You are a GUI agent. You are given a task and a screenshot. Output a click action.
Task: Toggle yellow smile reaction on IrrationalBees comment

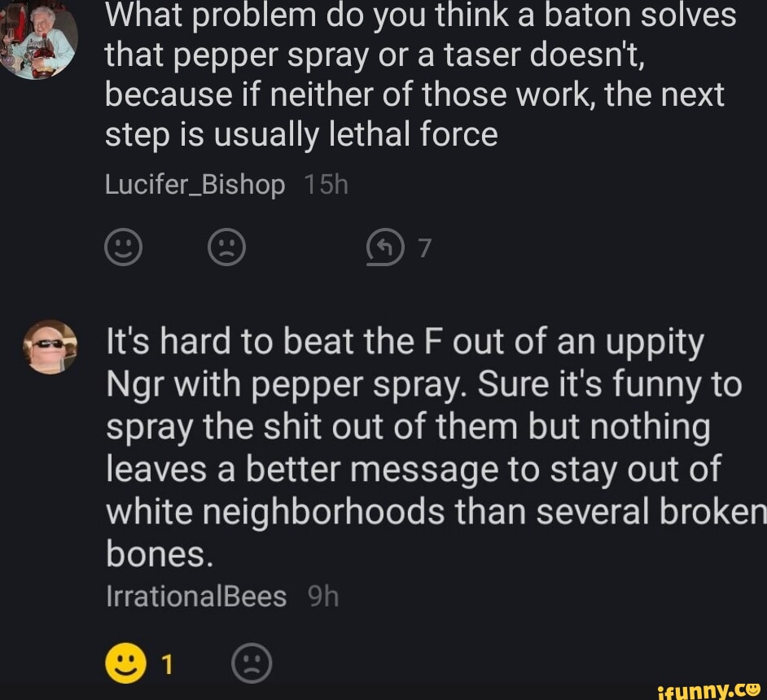pyautogui.click(x=125, y=663)
